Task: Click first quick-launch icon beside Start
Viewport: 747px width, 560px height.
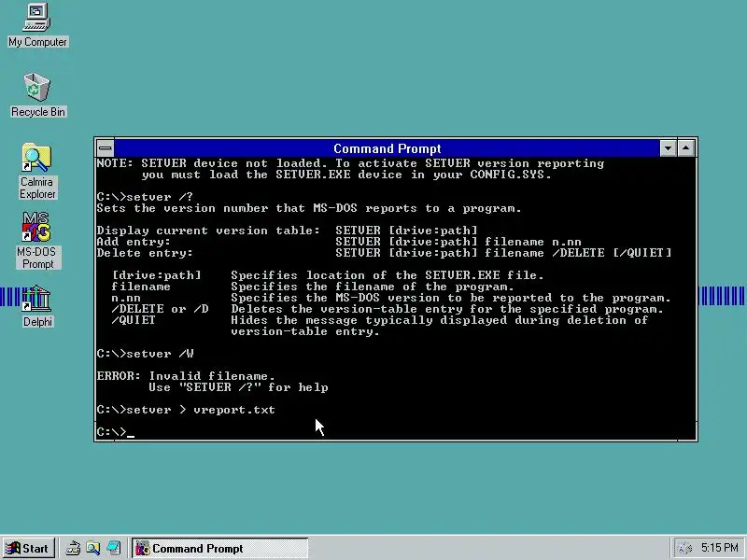Action: (73, 549)
